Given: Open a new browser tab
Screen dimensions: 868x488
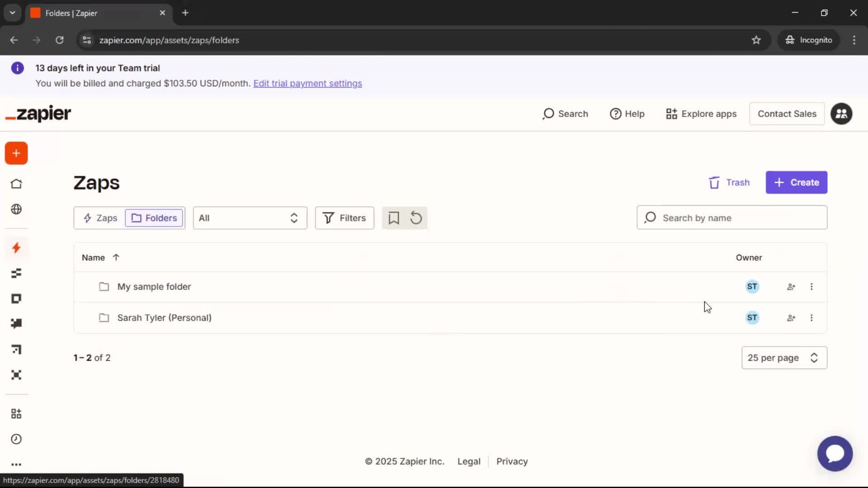Looking at the screenshot, I should click(185, 13).
